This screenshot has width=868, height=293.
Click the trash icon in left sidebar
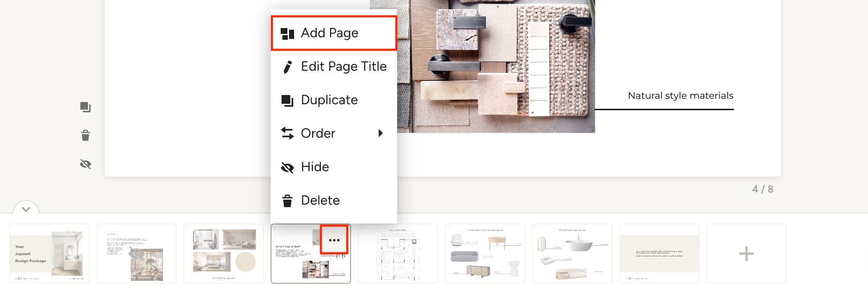click(x=85, y=135)
